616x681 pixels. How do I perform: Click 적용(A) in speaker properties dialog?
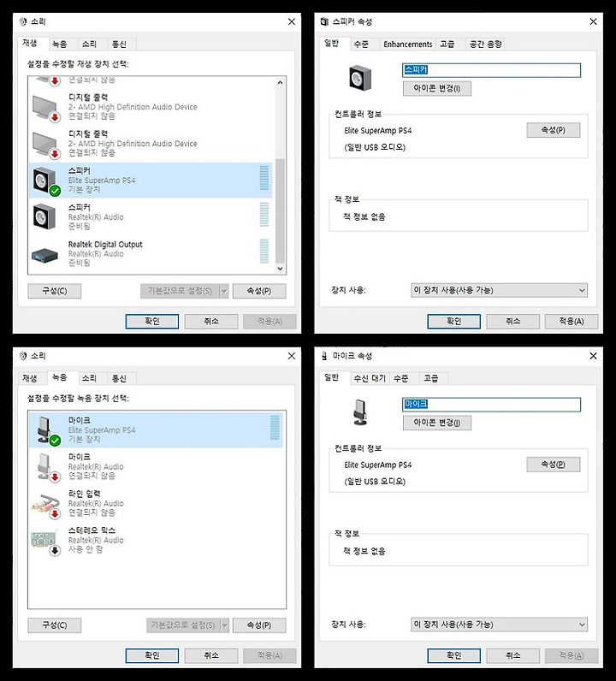pos(572,322)
